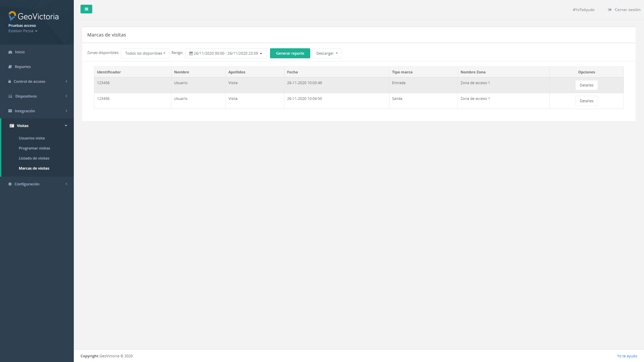This screenshot has width=644, height=362.
Task: Go to Listado de visitas
Action: tap(34, 158)
